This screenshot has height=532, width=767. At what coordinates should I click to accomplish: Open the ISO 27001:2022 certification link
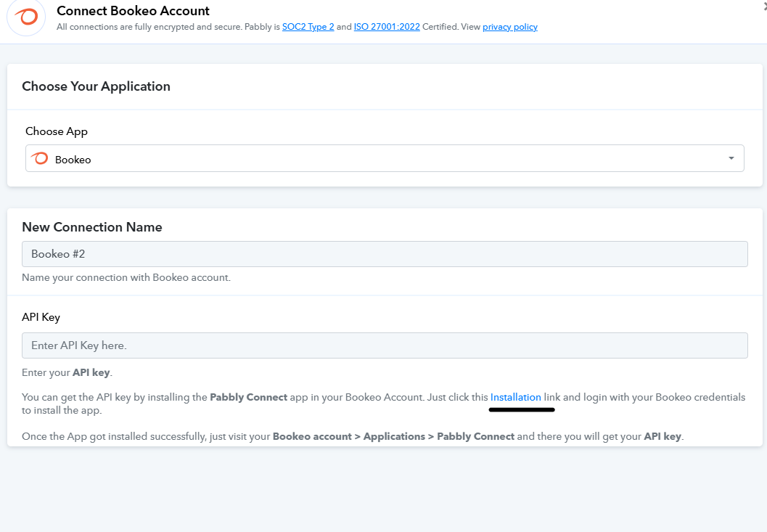pyautogui.click(x=387, y=27)
